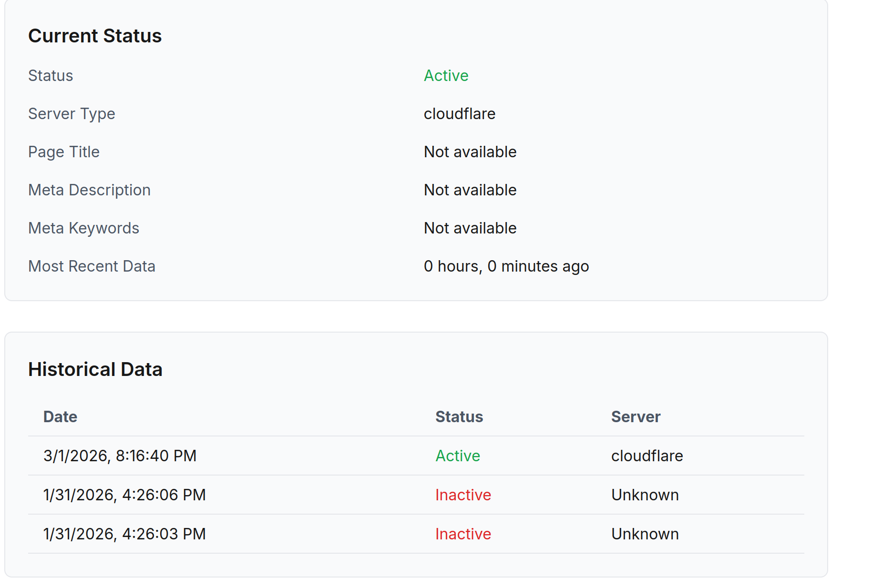883x588 pixels.
Task: Click the Page Title label
Action: [64, 152]
